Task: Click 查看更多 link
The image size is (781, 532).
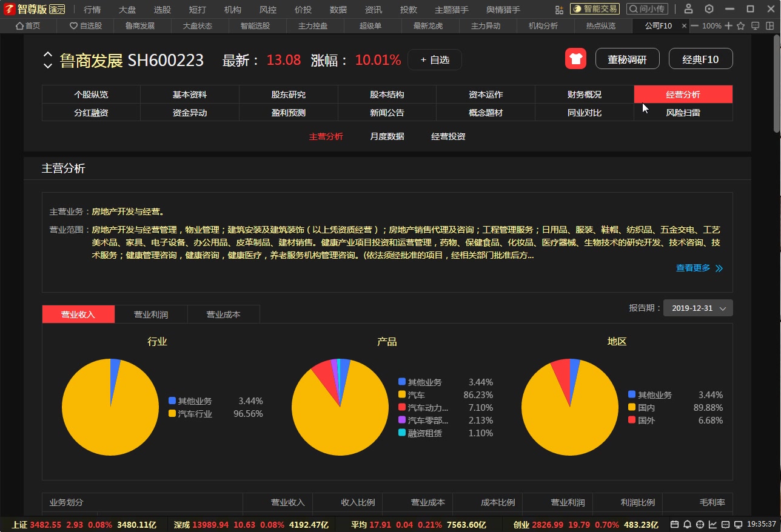Action: pos(693,268)
